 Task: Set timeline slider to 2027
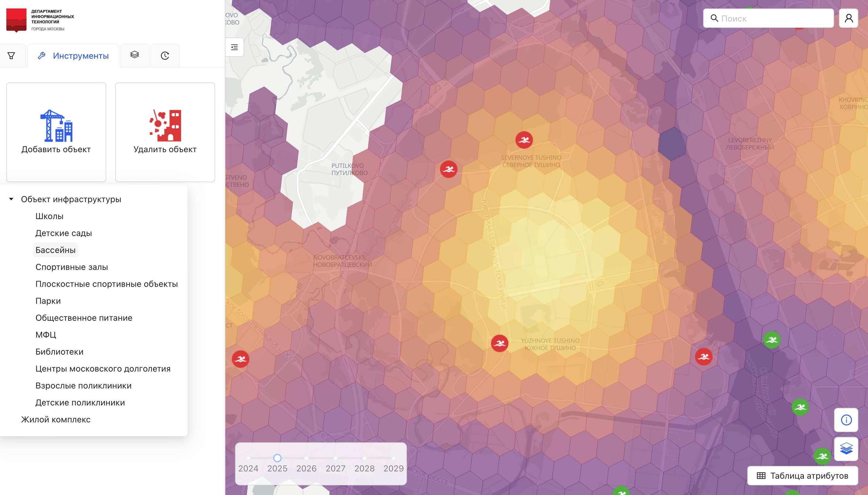336,458
